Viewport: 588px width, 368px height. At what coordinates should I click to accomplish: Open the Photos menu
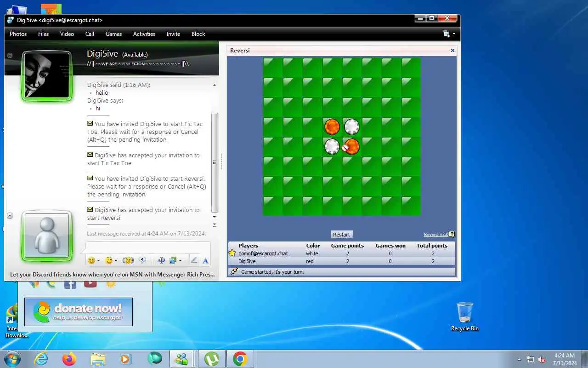pos(18,34)
